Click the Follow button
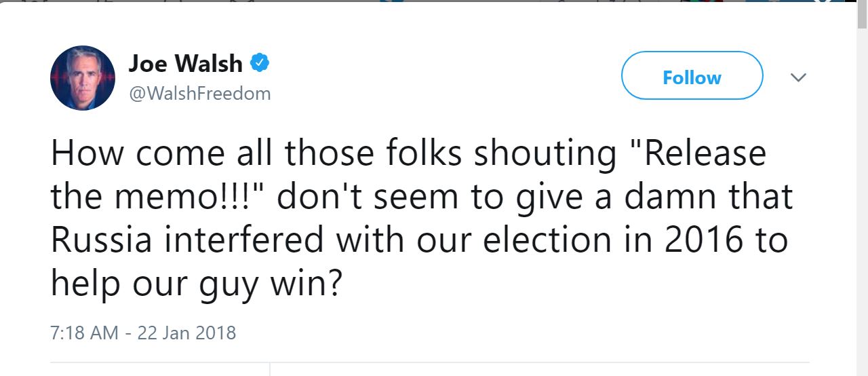The width and height of the screenshot is (868, 376). click(x=692, y=77)
